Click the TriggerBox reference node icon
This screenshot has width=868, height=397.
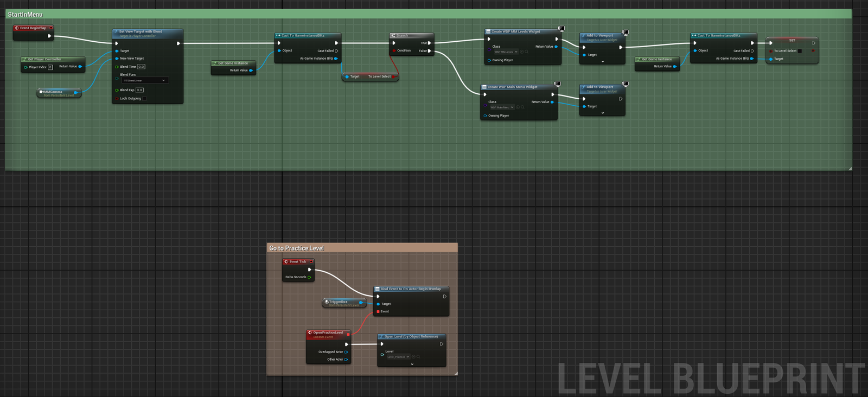pyautogui.click(x=327, y=302)
